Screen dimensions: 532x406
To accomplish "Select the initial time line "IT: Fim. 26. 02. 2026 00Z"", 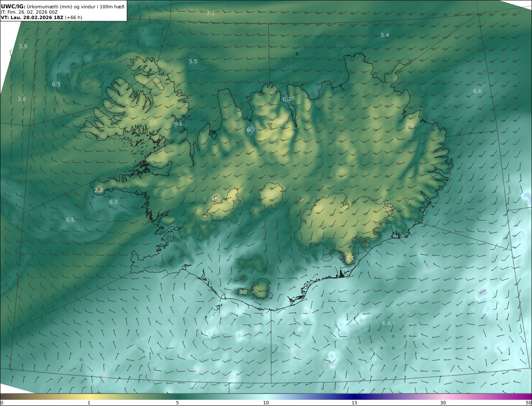I will pos(29,12).
